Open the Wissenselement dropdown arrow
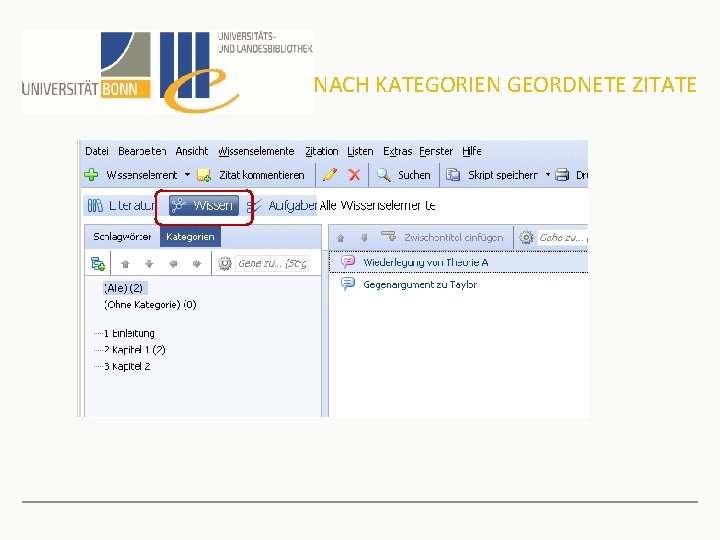The height and width of the screenshot is (540, 720). [x=187, y=175]
